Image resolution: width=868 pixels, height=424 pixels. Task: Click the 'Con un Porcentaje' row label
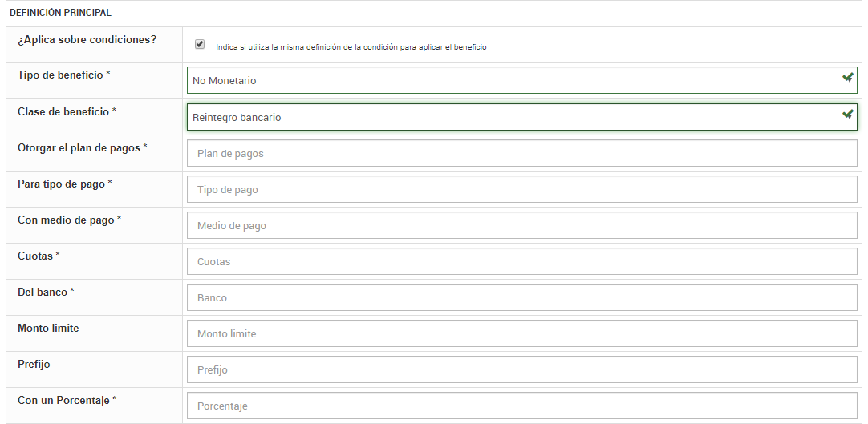pyautogui.click(x=64, y=400)
